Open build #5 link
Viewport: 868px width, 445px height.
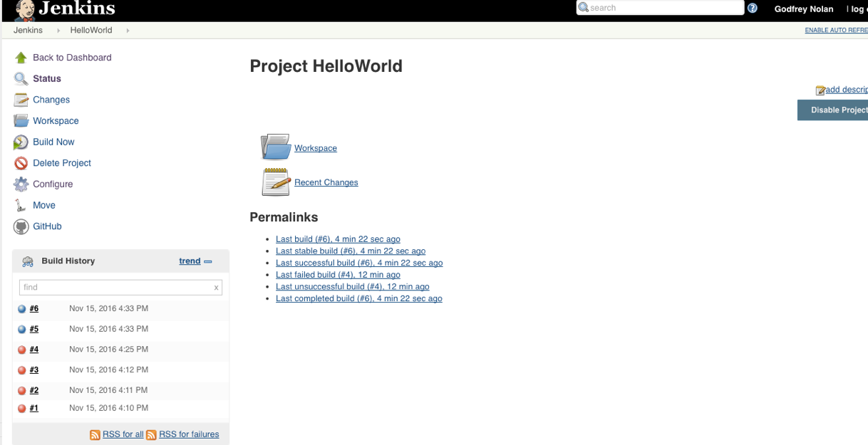tap(34, 330)
